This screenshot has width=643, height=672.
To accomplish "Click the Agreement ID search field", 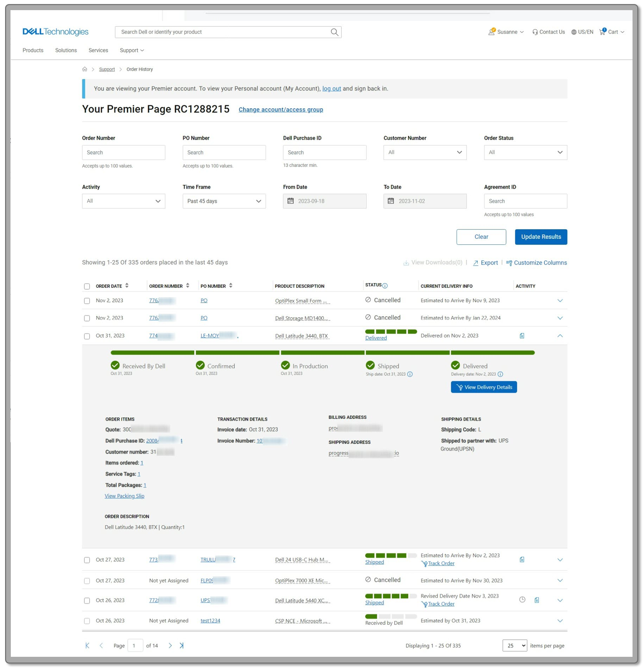I will click(x=525, y=201).
